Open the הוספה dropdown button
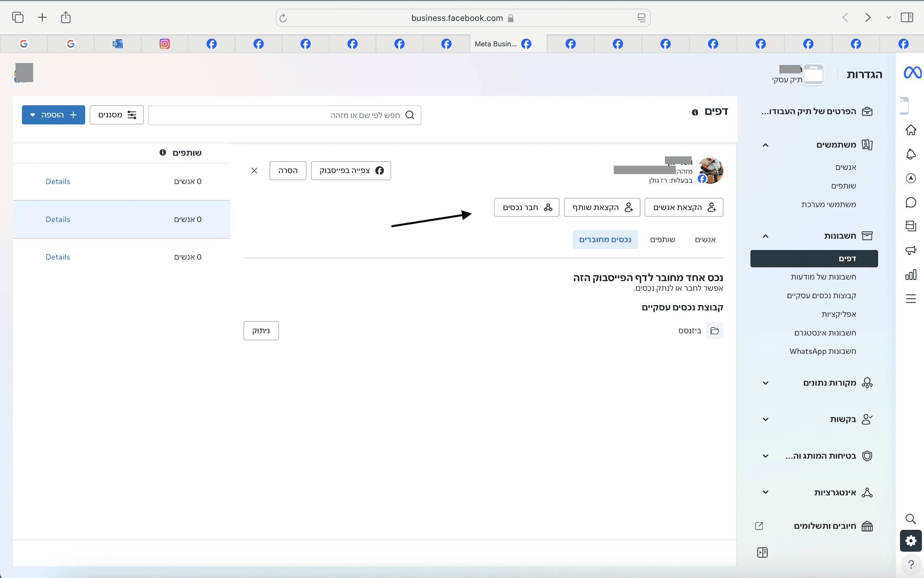The width and height of the screenshot is (924, 578). pyautogui.click(x=53, y=115)
